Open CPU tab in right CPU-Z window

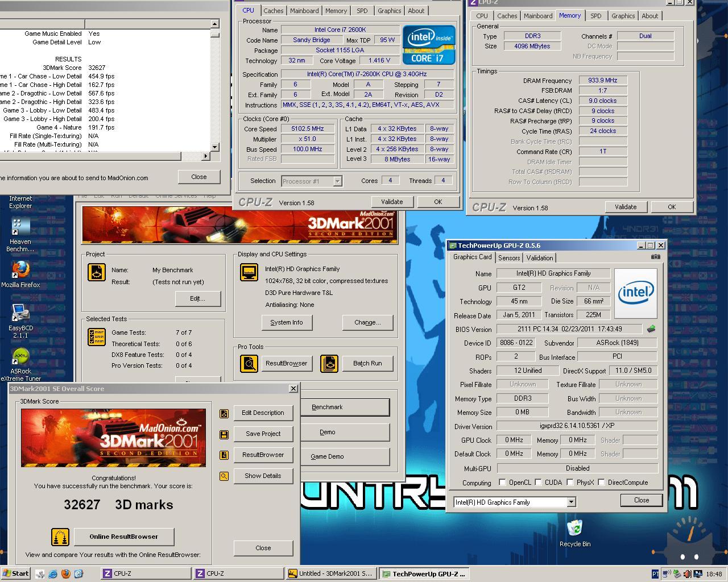482,16
